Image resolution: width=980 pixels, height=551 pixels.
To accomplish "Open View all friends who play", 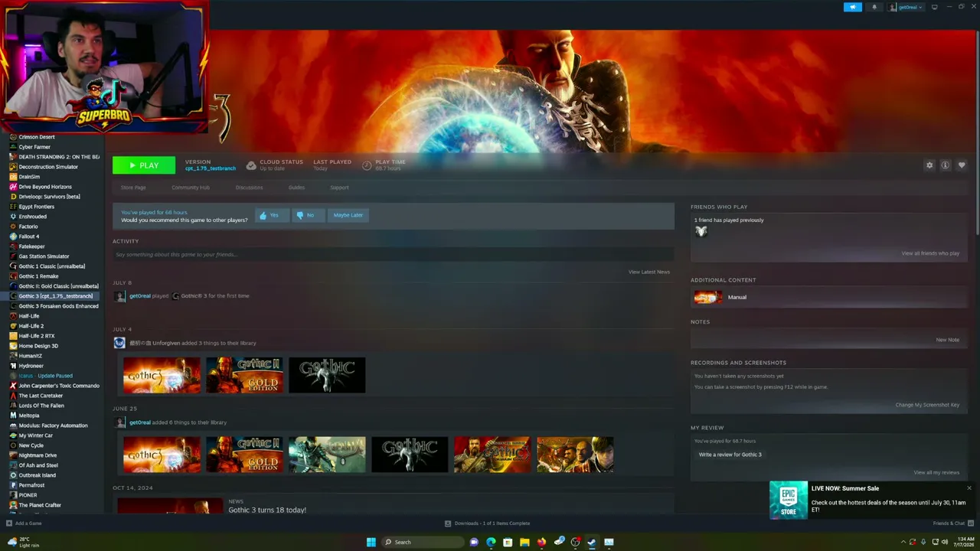I will pyautogui.click(x=930, y=253).
